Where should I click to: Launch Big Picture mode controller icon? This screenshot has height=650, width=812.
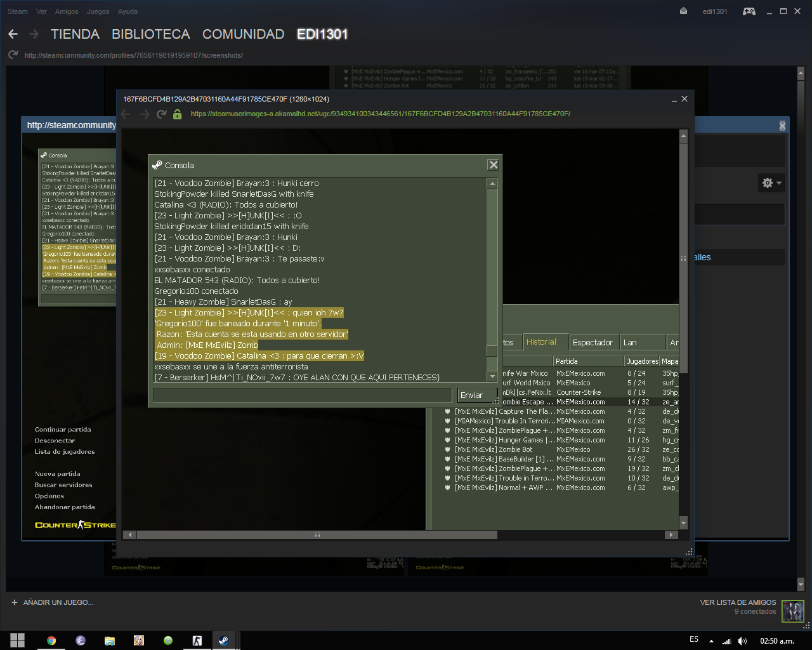(x=749, y=11)
